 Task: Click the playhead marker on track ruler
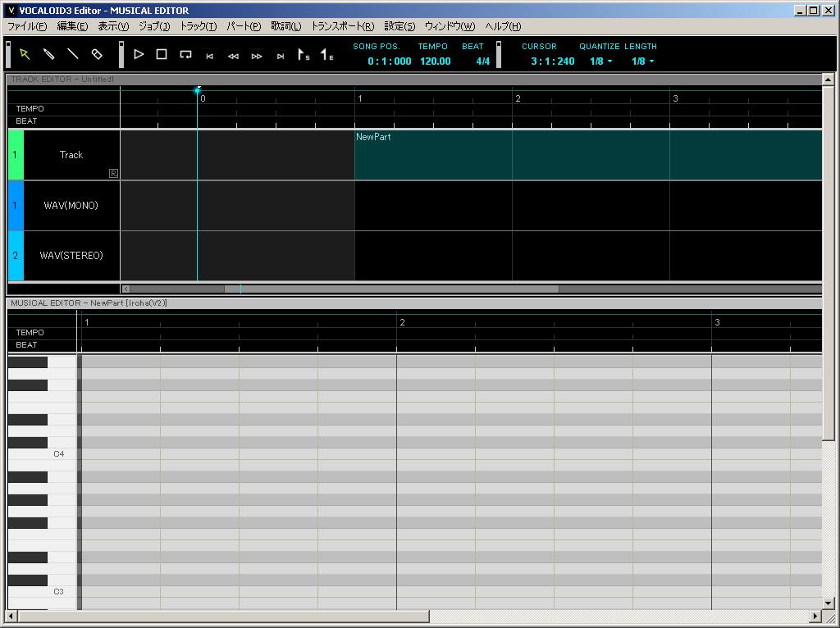click(x=197, y=90)
